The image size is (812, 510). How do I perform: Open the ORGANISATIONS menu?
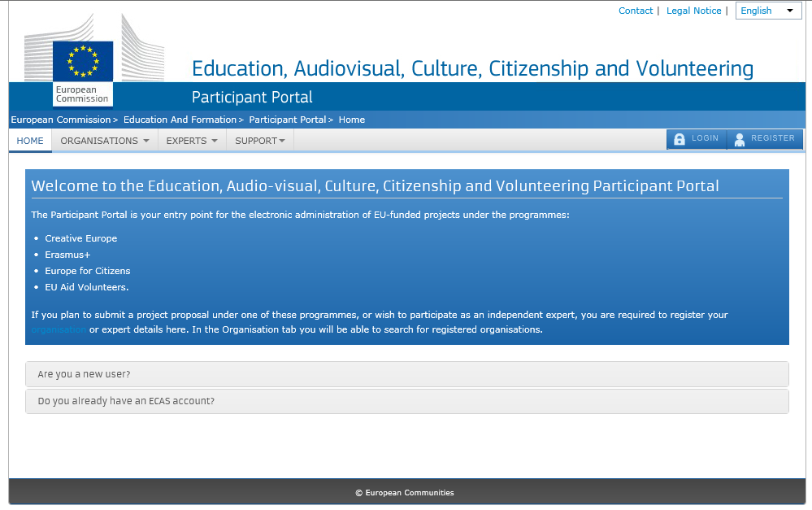coord(105,141)
